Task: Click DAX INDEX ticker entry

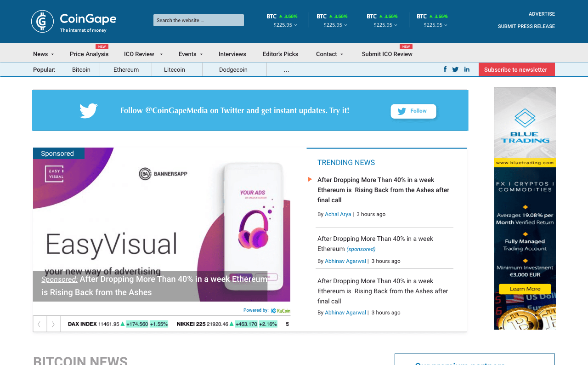Action: pyautogui.click(x=118, y=324)
